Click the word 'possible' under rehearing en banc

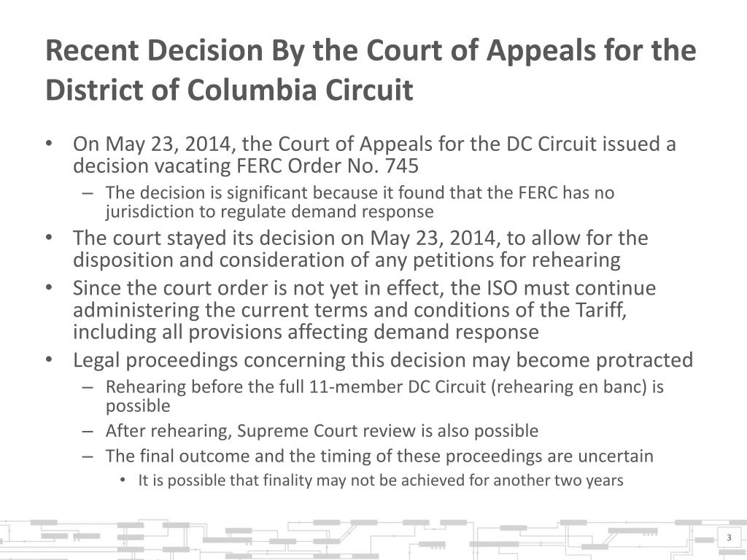(x=138, y=406)
